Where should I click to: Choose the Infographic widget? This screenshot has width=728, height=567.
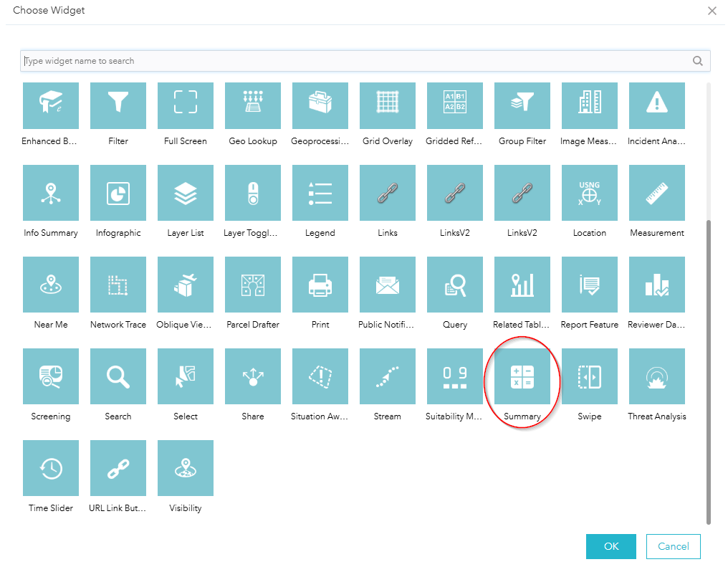118,193
